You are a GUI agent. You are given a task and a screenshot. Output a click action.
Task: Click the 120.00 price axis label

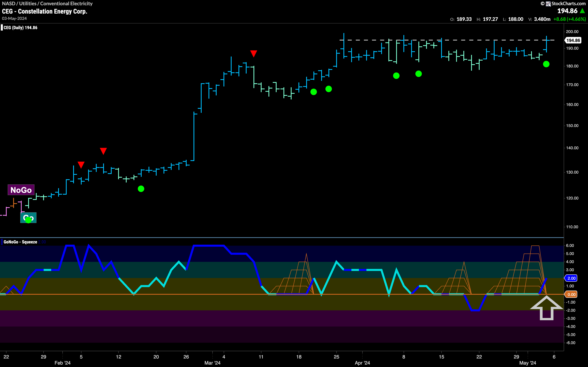pyautogui.click(x=572, y=198)
